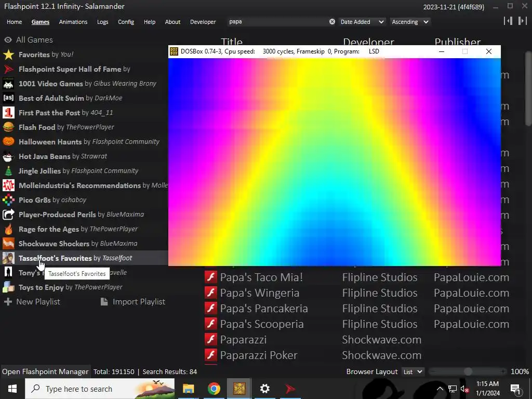Open the notification center icon
532x399 pixels.
pos(515,389)
